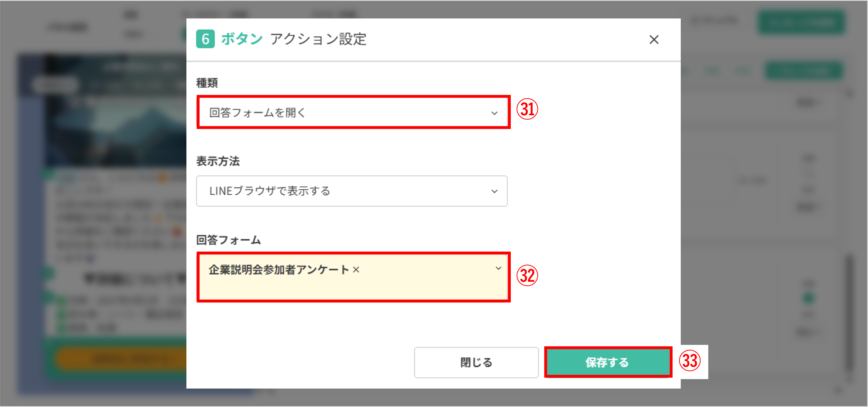Expand the 回答フォーム selector chevron
Viewport: 868px width, 407px height.
[x=498, y=268]
